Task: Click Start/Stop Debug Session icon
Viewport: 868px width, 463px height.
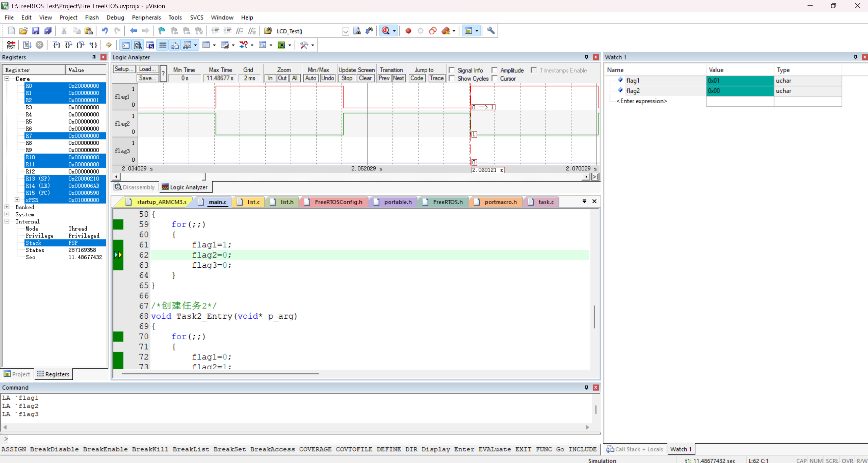Action: pyautogui.click(x=386, y=31)
